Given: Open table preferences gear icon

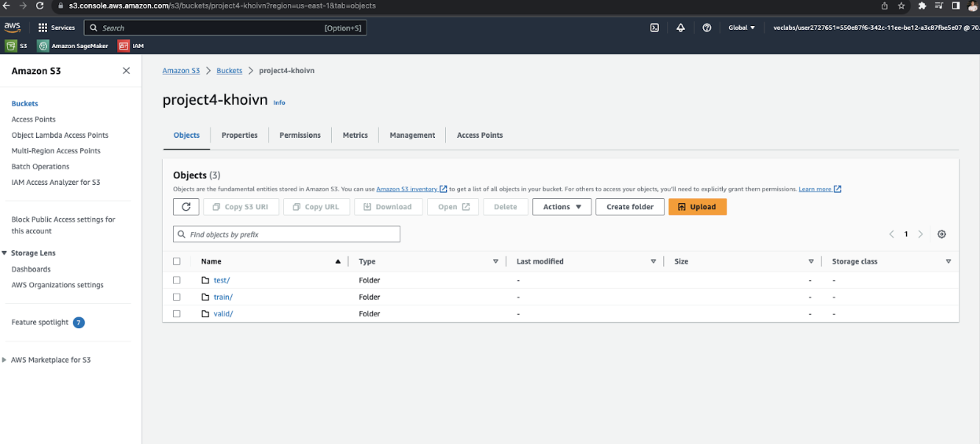Looking at the screenshot, I should (x=941, y=234).
